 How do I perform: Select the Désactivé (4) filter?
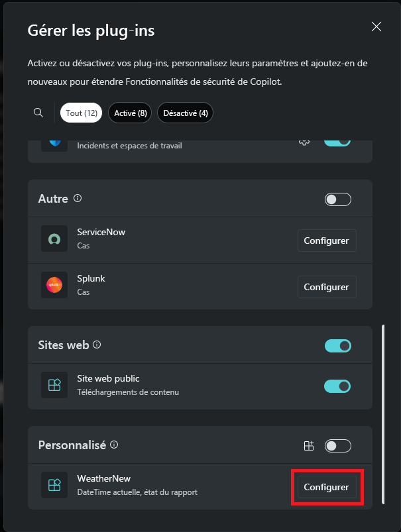pos(185,113)
